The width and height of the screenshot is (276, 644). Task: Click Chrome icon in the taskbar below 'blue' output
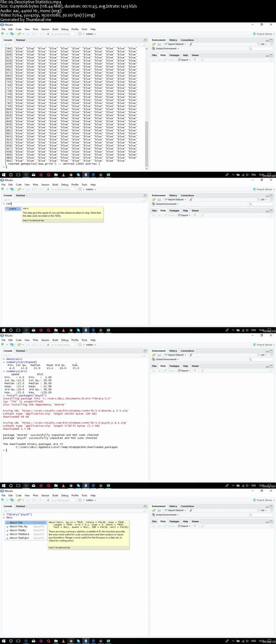point(71,175)
